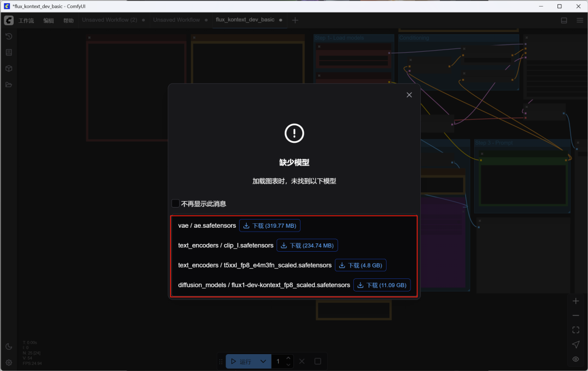This screenshot has height=371, width=588.
Task: Zoom in on the canvas
Action: [575, 301]
